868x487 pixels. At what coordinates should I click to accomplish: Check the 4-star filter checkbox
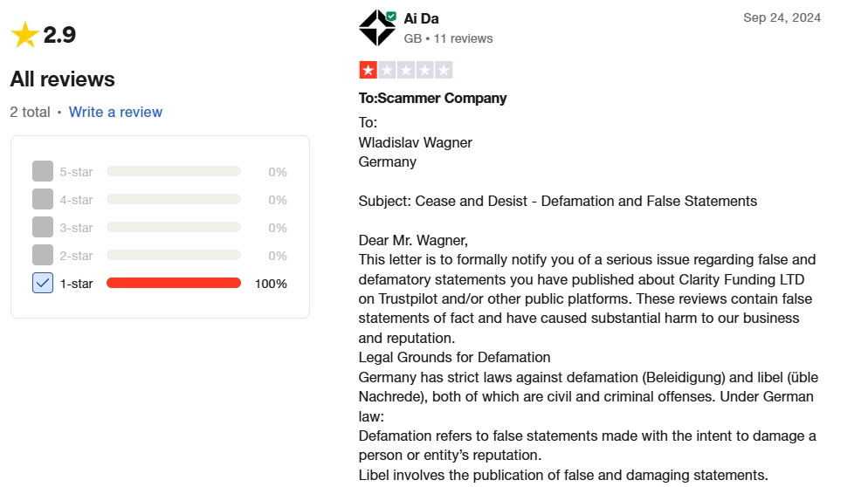coord(43,199)
